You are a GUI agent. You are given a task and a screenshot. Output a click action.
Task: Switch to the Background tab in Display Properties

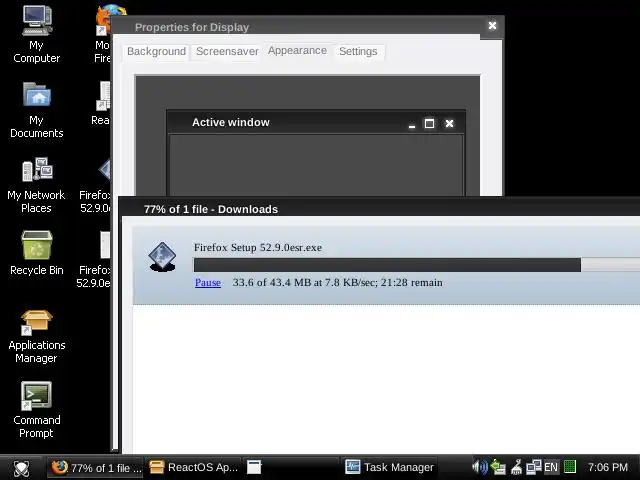tap(156, 52)
